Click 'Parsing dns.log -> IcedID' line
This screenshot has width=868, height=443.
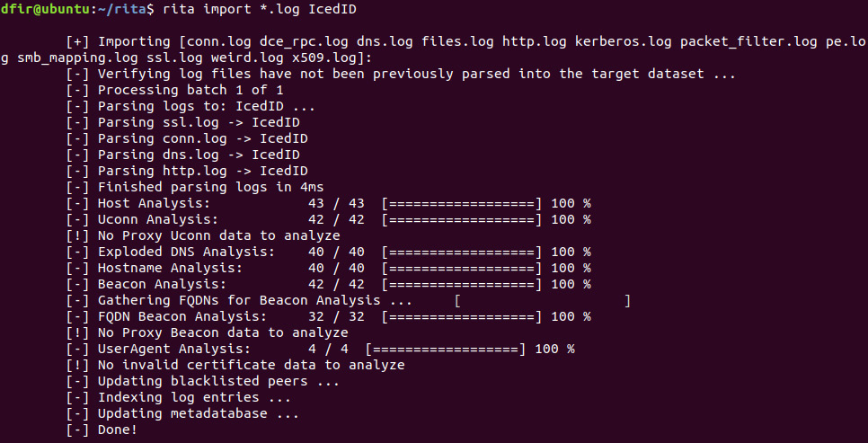(182, 155)
